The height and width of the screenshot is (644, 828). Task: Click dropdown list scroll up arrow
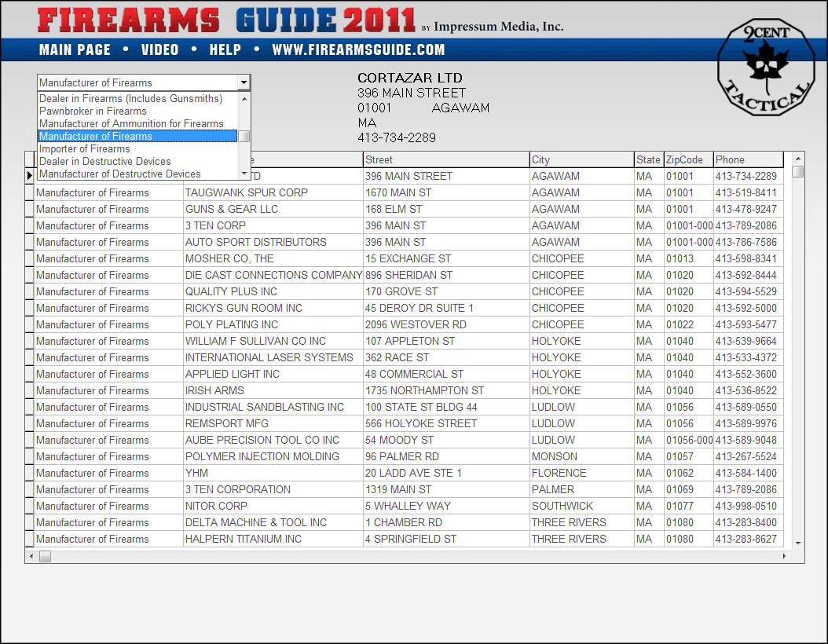coord(244,98)
